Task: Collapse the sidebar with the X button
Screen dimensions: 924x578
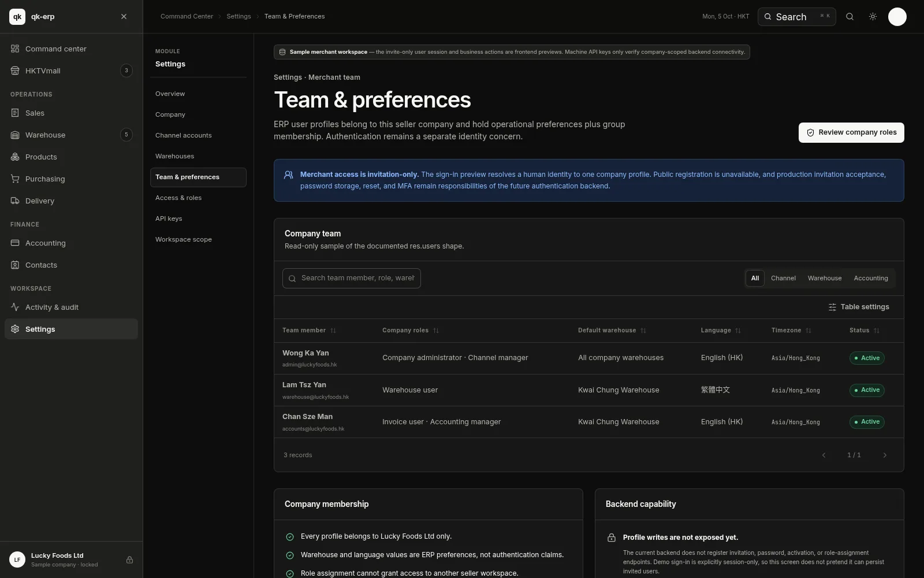Action: pyautogui.click(x=124, y=17)
